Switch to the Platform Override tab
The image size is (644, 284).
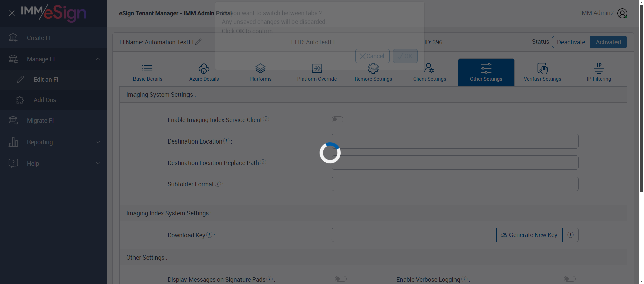(317, 72)
